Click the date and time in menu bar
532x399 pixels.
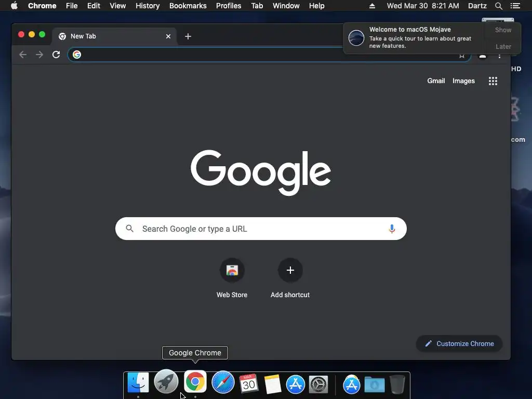tap(423, 6)
